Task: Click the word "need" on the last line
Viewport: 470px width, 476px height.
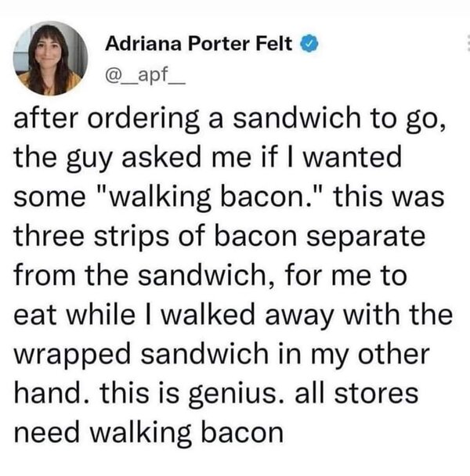Action: tap(46, 433)
